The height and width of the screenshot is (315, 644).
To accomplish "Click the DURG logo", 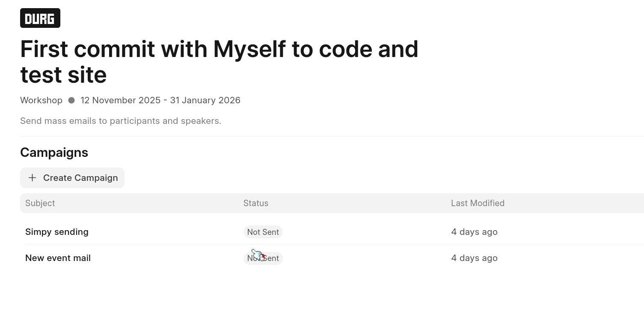I will [40, 18].
